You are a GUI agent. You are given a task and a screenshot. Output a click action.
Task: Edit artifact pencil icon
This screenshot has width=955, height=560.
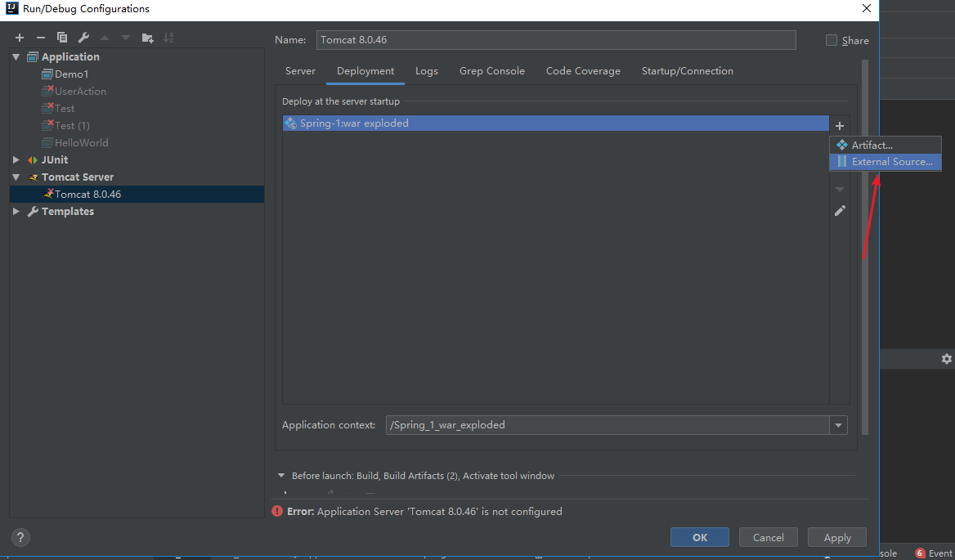pyautogui.click(x=840, y=211)
